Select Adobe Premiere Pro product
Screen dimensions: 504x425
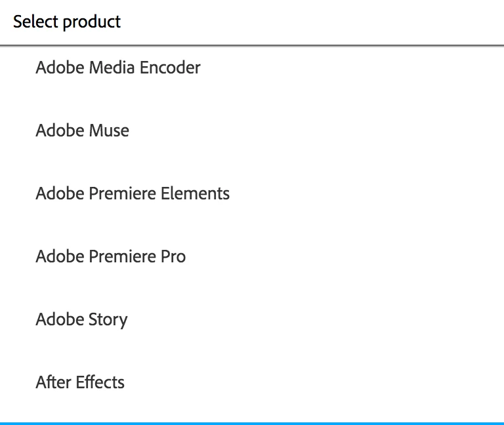click(x=111, y=256)
